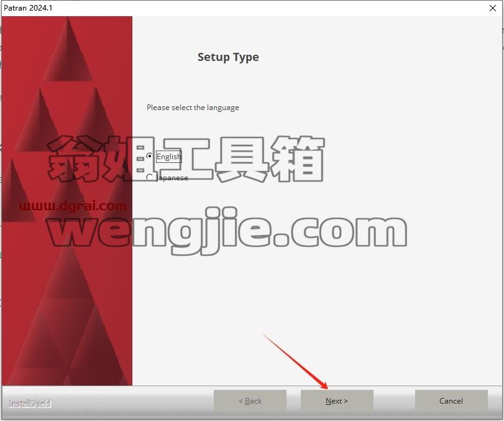
Task: Select the English language radio button
Action: tap(149, 156)
